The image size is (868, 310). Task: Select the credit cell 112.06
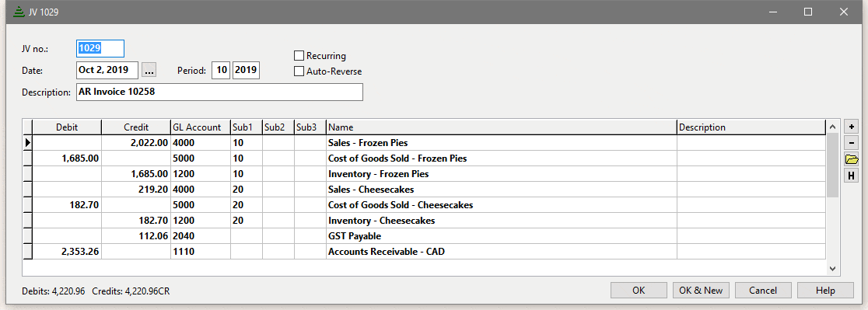click(135, 236)
